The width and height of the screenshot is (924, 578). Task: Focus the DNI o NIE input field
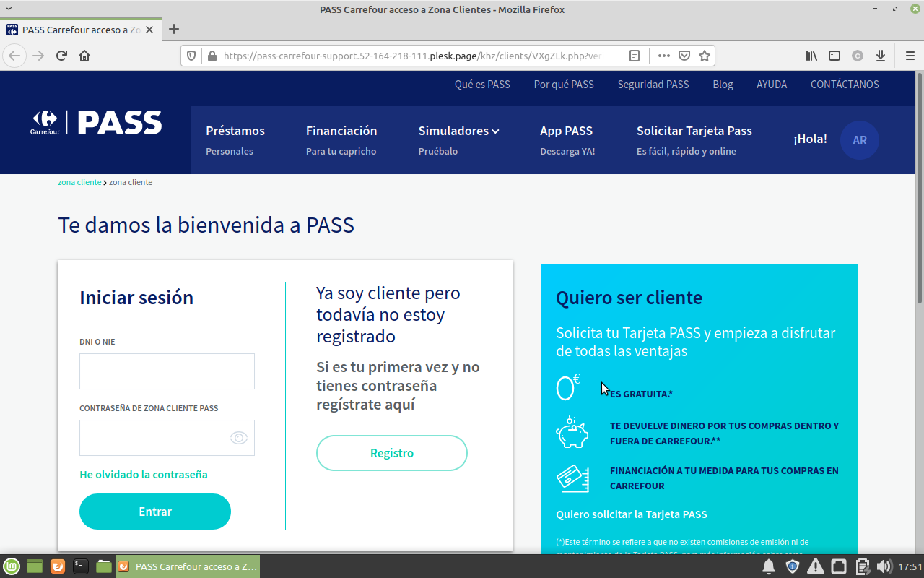coord(167,371)
